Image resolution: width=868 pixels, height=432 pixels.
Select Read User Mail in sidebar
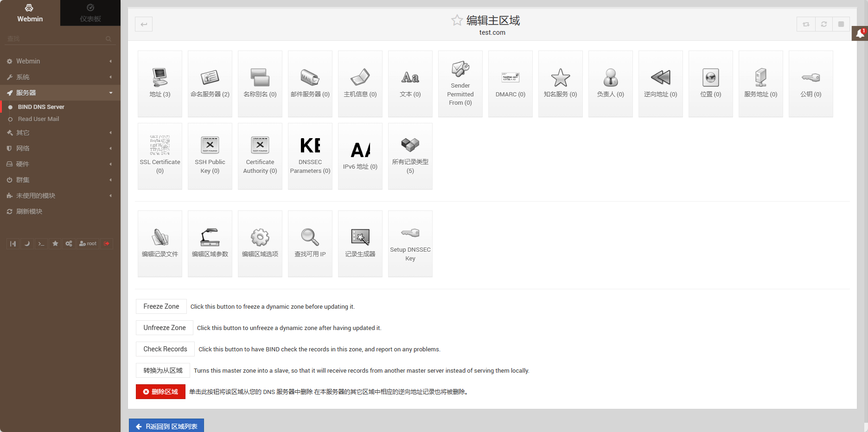tap(38, 119)
